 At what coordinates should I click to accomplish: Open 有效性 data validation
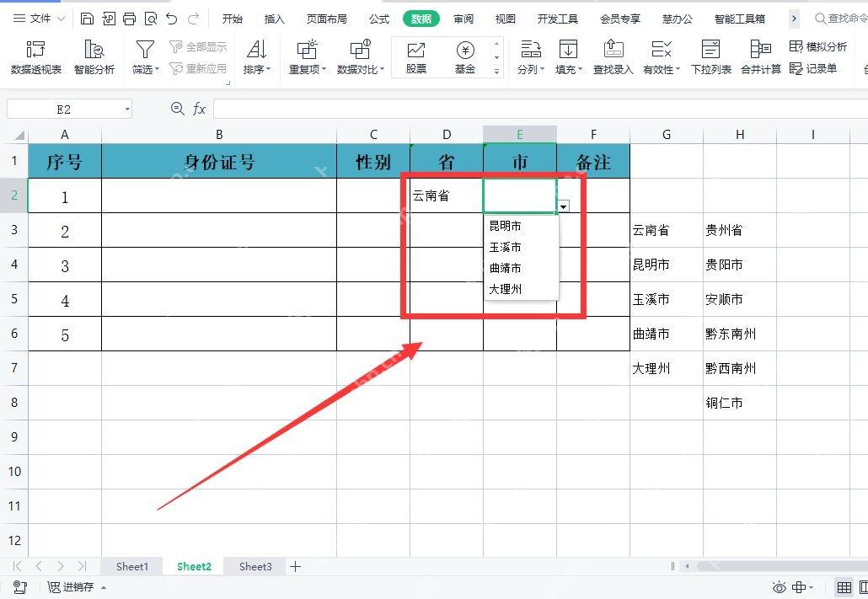pyautogui.click(x=661, y=57)
